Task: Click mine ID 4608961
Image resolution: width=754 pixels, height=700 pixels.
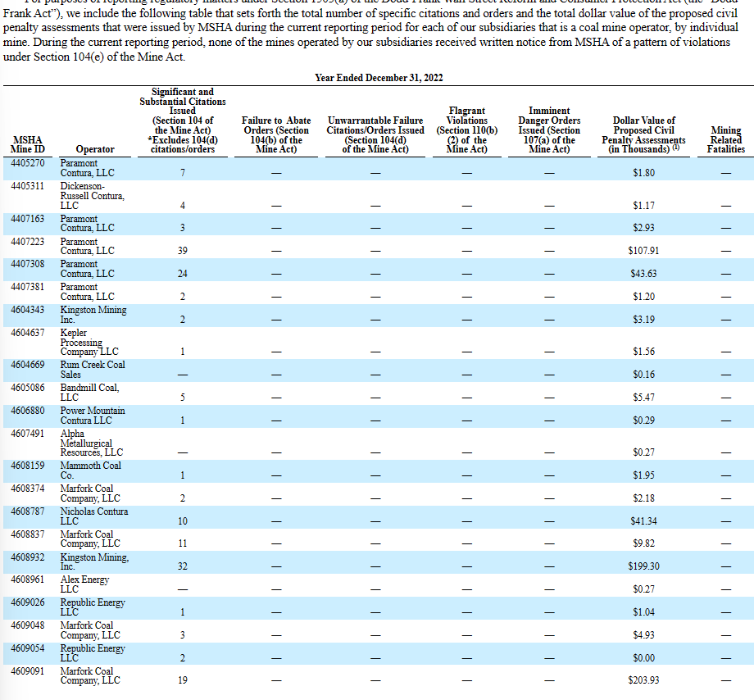Action: pyautogui.click(x=27, y=580)
